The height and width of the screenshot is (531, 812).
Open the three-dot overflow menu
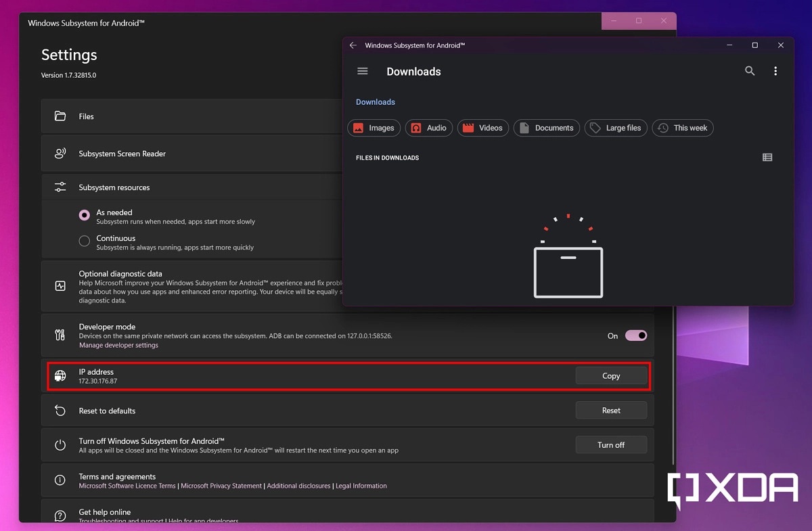(x=775, y=71)
